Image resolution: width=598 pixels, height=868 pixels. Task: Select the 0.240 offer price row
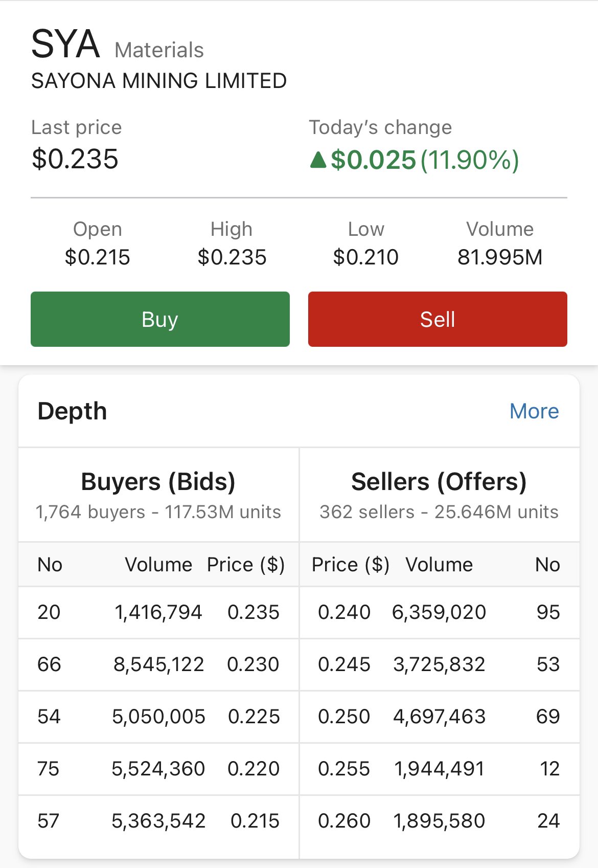point(439,612)
